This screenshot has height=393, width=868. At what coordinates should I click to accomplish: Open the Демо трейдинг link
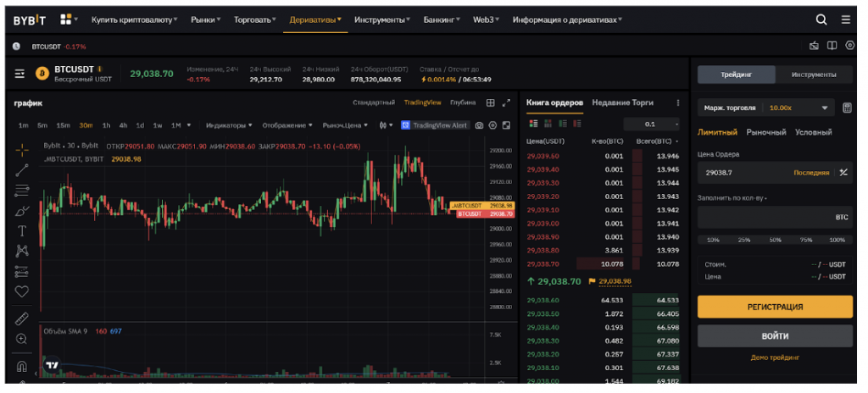pos(775,357)
